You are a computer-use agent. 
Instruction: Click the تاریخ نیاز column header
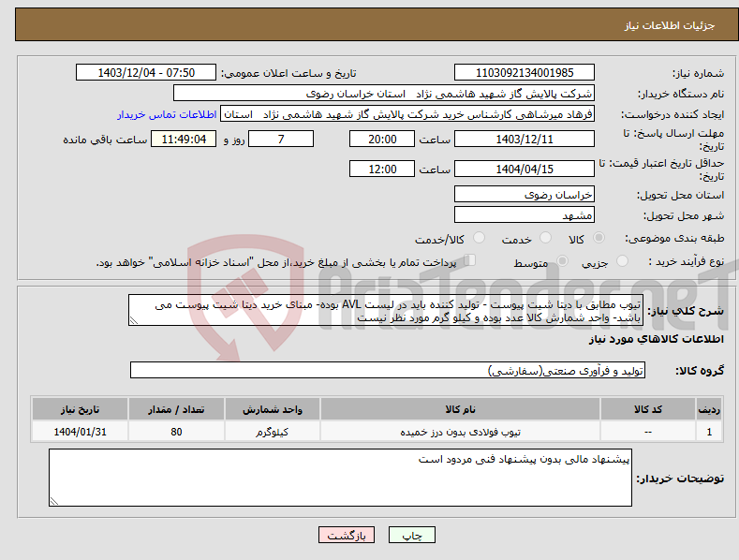click(81, 409)
